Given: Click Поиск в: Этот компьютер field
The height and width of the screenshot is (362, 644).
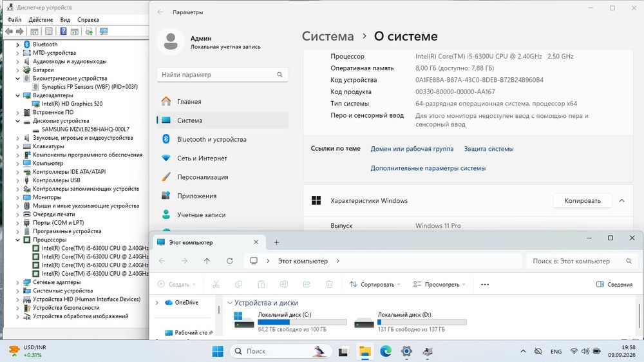Looking at the screenshot, I should (581, 261).
